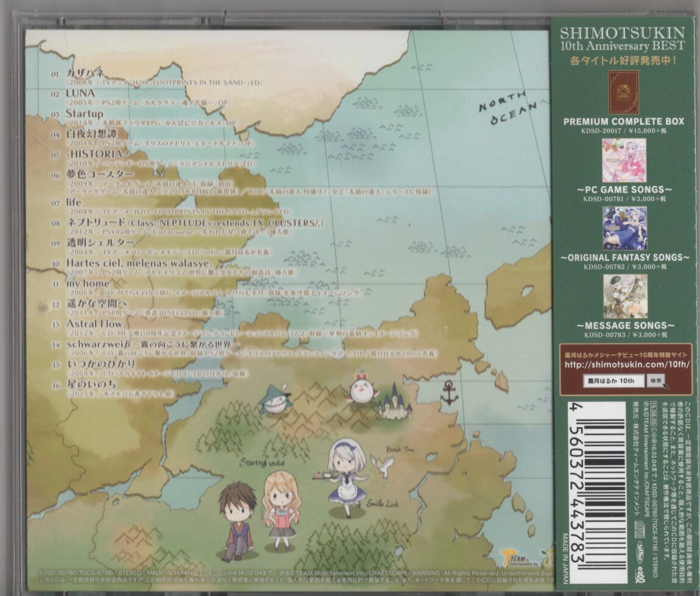Click the ~PC GAME SONGS~ label
700x596 pixels.
pyautogui.click(x=624, y=190)
